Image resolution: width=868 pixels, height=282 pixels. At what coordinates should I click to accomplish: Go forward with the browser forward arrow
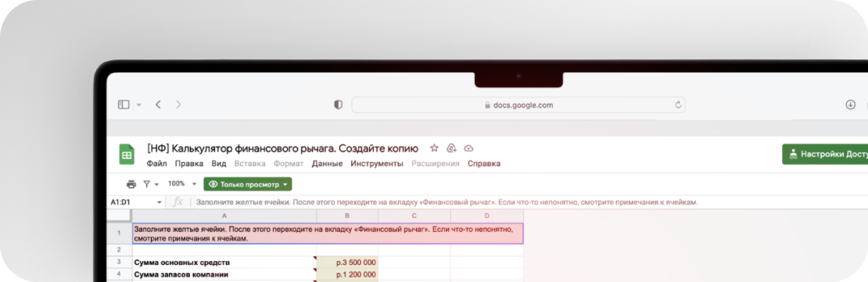point(178,104)
